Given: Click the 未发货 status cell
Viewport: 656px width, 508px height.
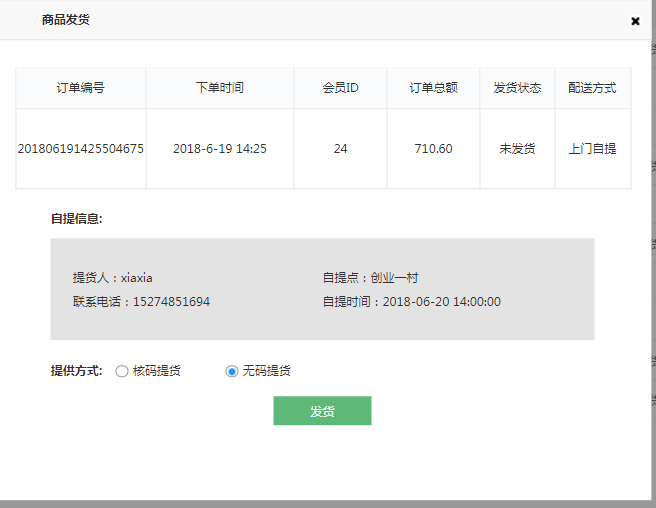Looking at the screenshot, I should click(x=517, y=149).
